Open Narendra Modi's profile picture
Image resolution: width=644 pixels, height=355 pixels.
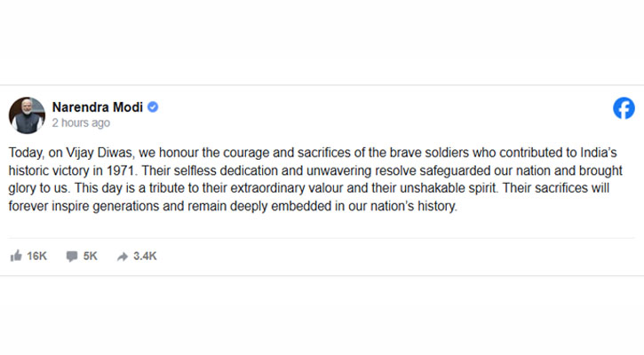[27, 114]
